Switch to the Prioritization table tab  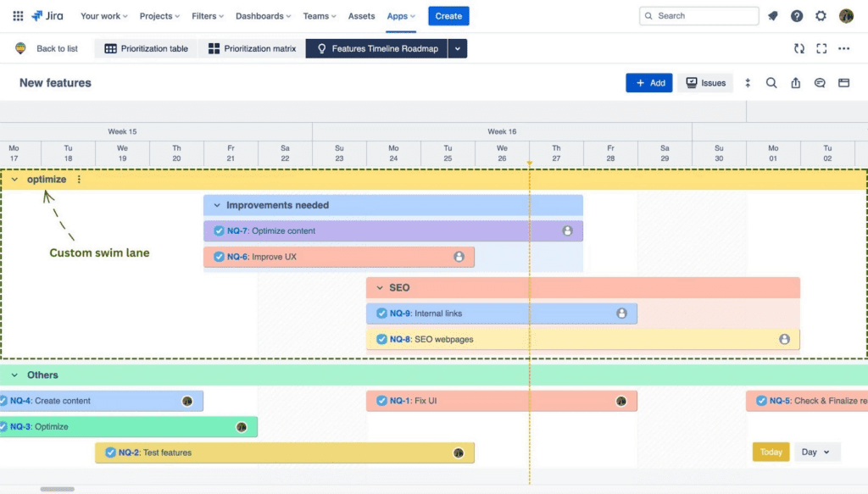point(146,48)
